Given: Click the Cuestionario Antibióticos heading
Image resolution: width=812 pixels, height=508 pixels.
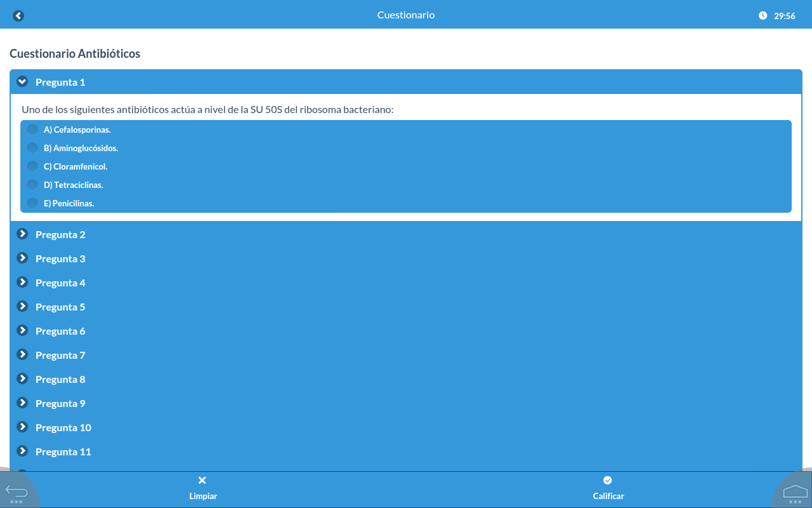Looking at the screenshot, I should pos(75,54).
